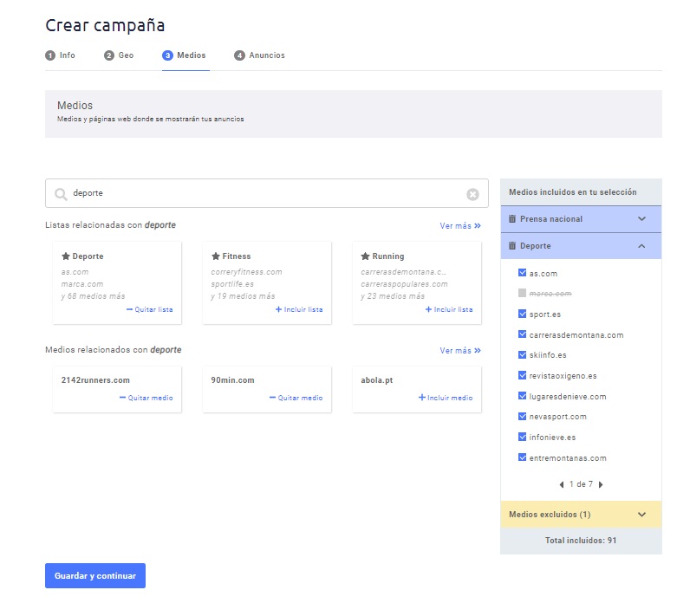Image resolution: width=690 pixels, height=616 pixels.
Task: Click the star icon on Running card
Action: point(366,256)
